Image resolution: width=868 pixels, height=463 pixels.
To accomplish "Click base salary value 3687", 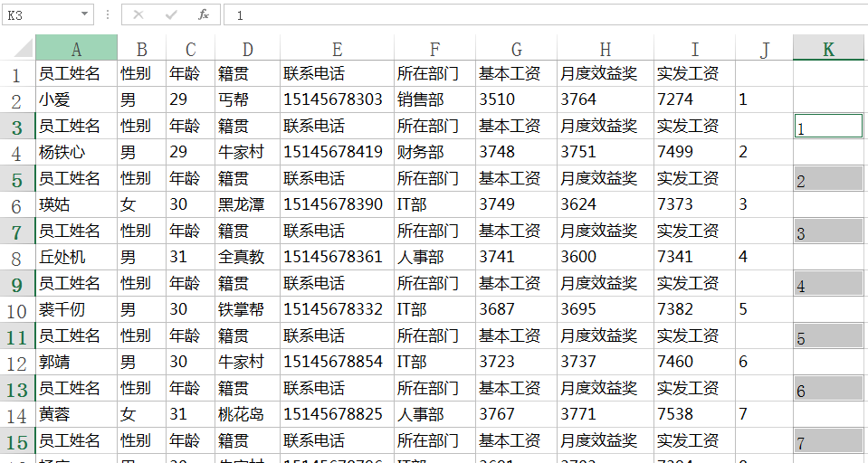I will (517, 309).
